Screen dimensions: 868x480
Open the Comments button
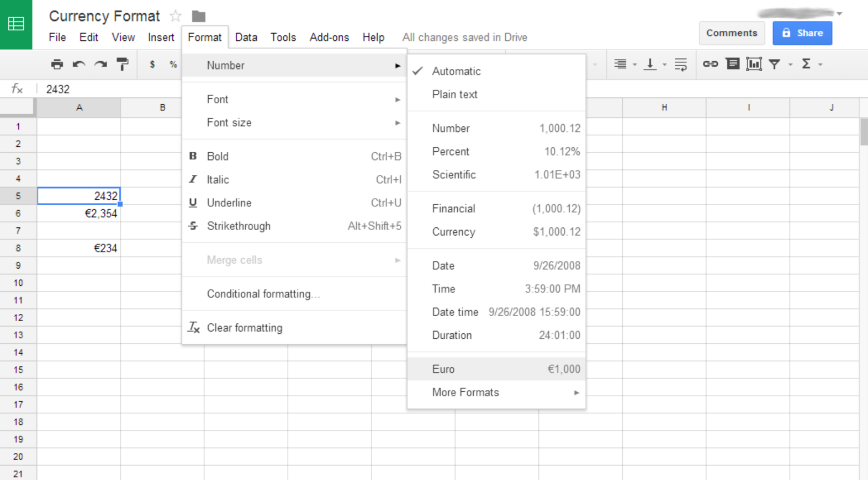(732, 33)
